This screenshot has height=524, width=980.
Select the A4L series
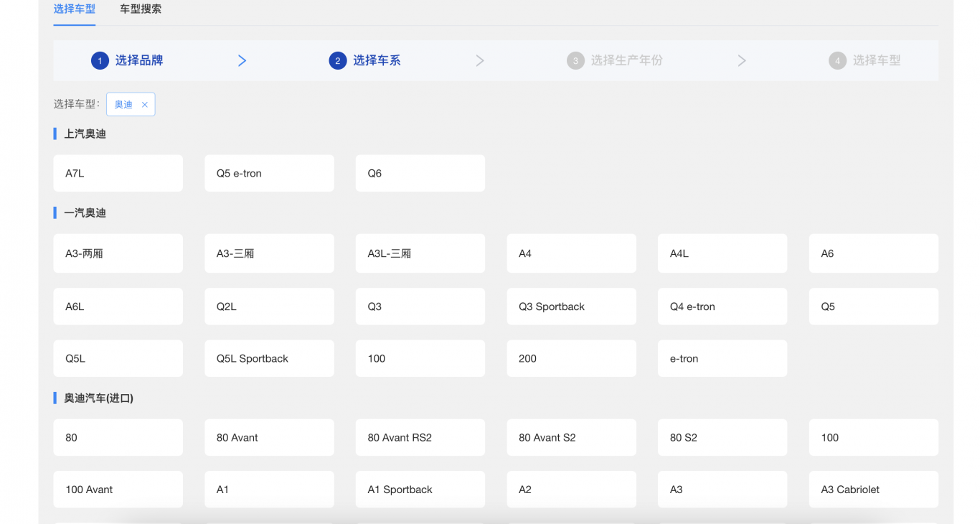click(722, 253)
